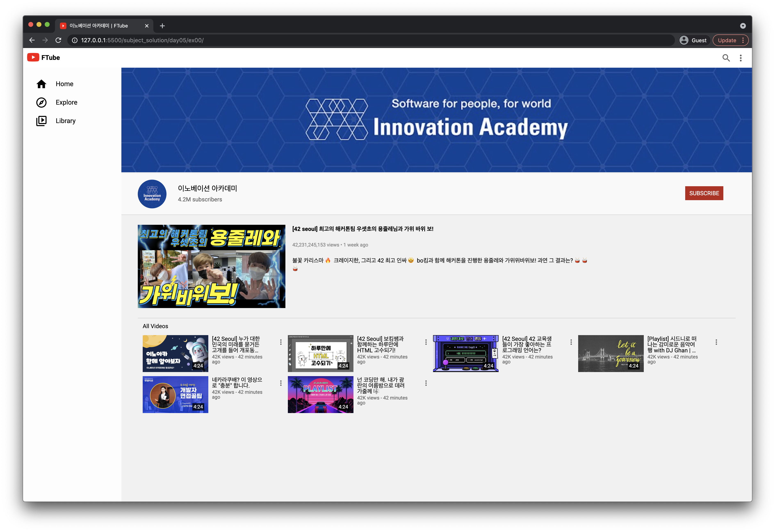Open a new browser tab with plus
This screenshot has width=775, height=532.
pyautogui.click(x=162, y=26)
